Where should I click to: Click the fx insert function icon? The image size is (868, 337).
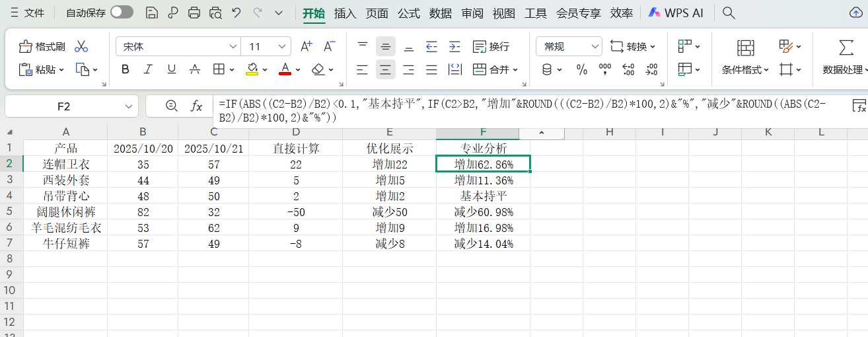(196, 106)
